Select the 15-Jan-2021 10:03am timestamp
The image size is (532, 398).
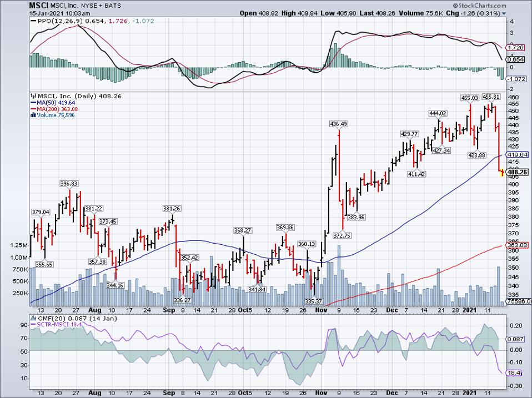coord(60,13)
